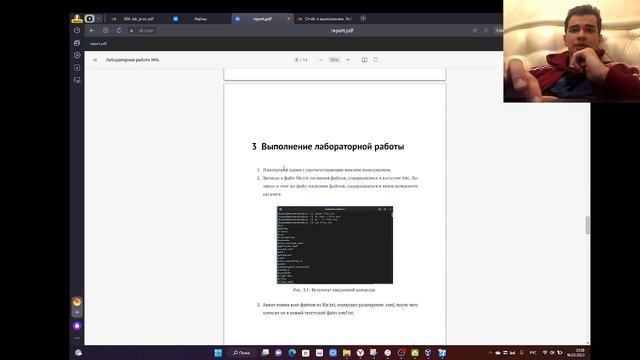640x360 pixels.
Task: Click the heading Выполнение лабораторной работы
Action: (x=333, y=147)
